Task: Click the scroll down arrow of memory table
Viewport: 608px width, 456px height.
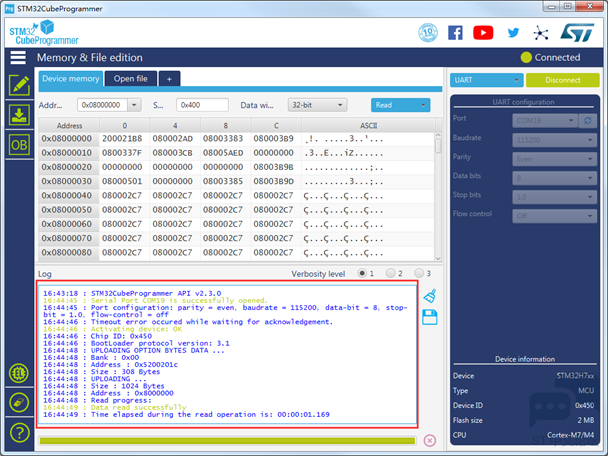Action: coord(438,258)
